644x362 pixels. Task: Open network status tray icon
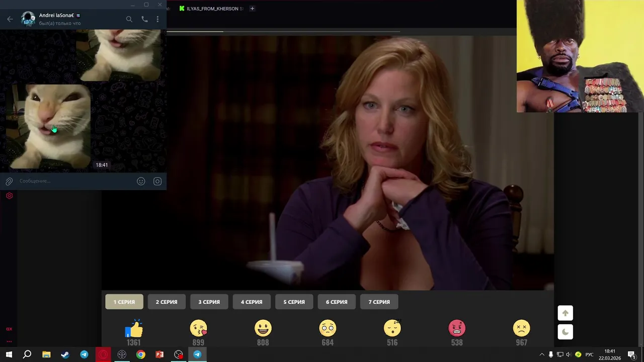560,354
